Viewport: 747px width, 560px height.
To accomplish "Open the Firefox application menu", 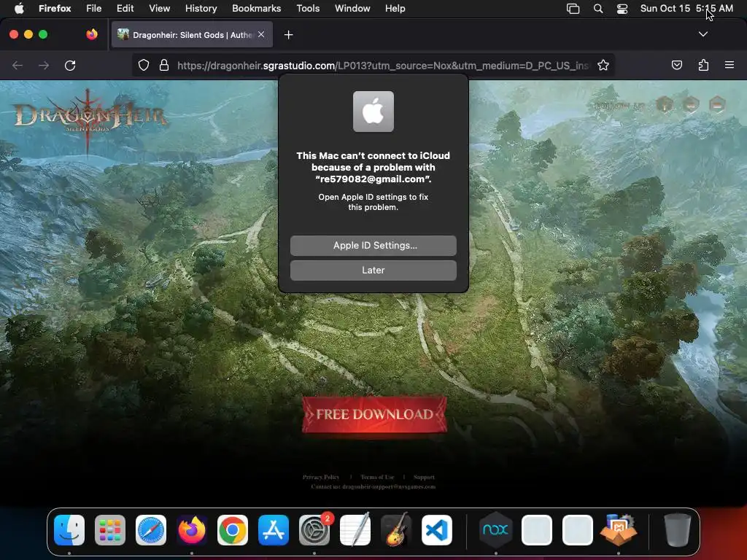I will coord(55,9).
